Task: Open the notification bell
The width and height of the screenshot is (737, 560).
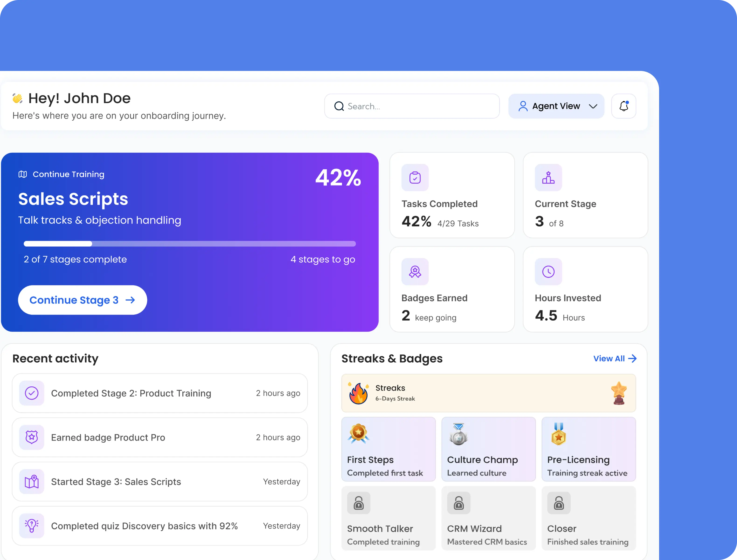Action: pos(624,106)
